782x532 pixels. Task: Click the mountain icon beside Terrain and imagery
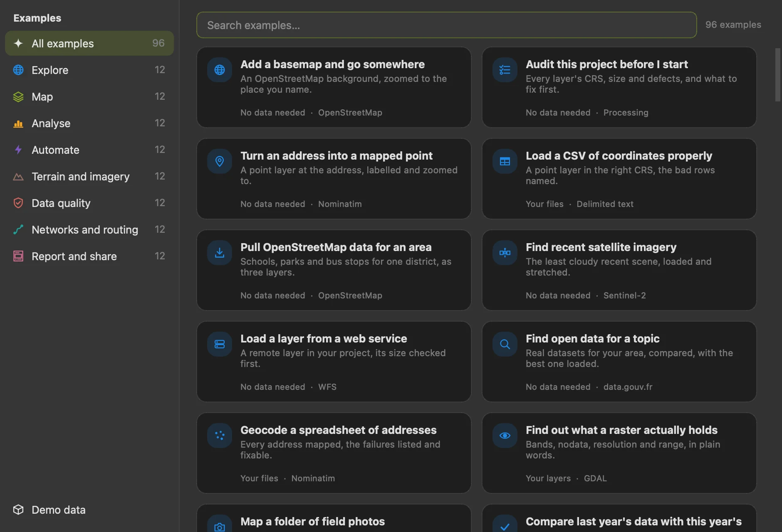click(x=18, y=176)
